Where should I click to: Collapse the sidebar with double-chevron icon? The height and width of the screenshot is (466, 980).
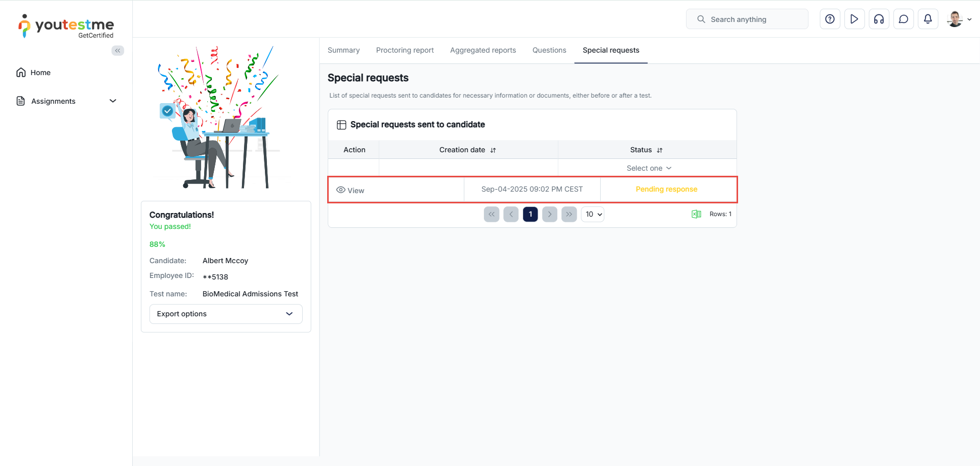point(118,51)
